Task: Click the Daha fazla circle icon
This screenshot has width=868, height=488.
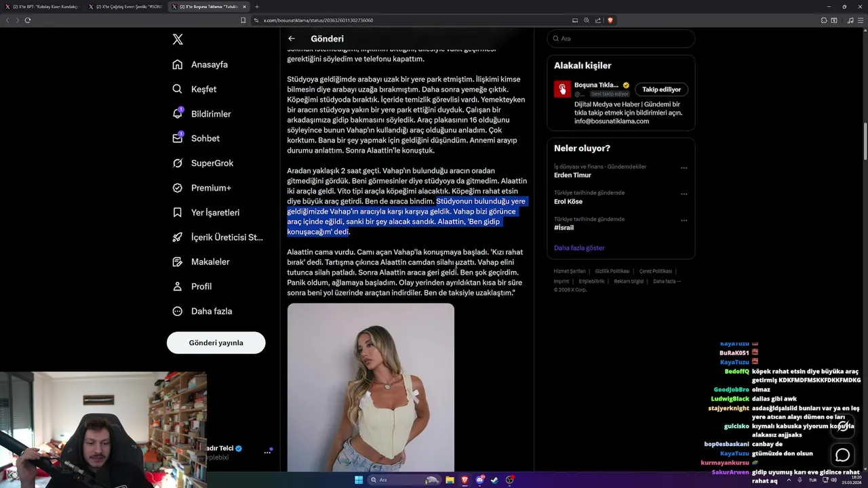Action: click(178, 311)
